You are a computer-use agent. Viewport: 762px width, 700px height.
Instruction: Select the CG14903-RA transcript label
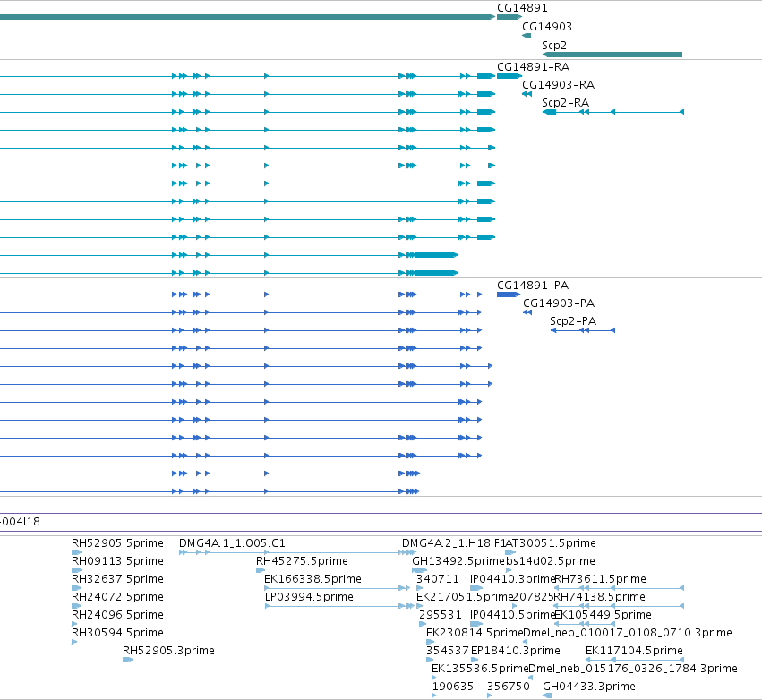[x=559, y=85]
